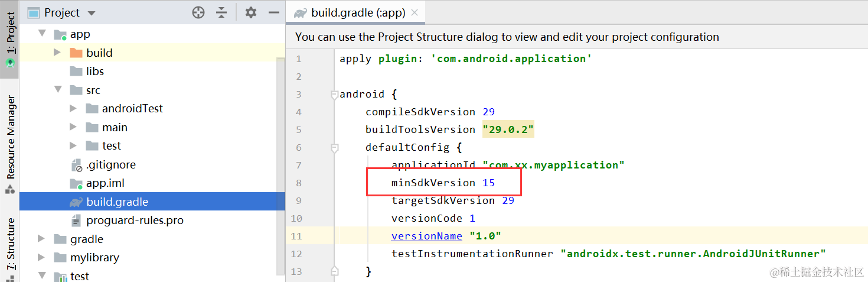This screenshot has width=868, height=282.
Task: Click the versionName link on line 11
Action: point(426,236)
